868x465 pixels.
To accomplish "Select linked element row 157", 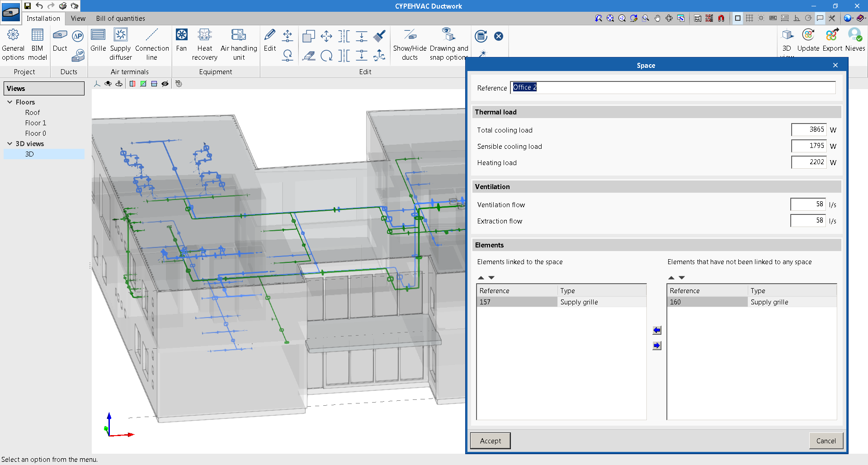I will (561, 302).
